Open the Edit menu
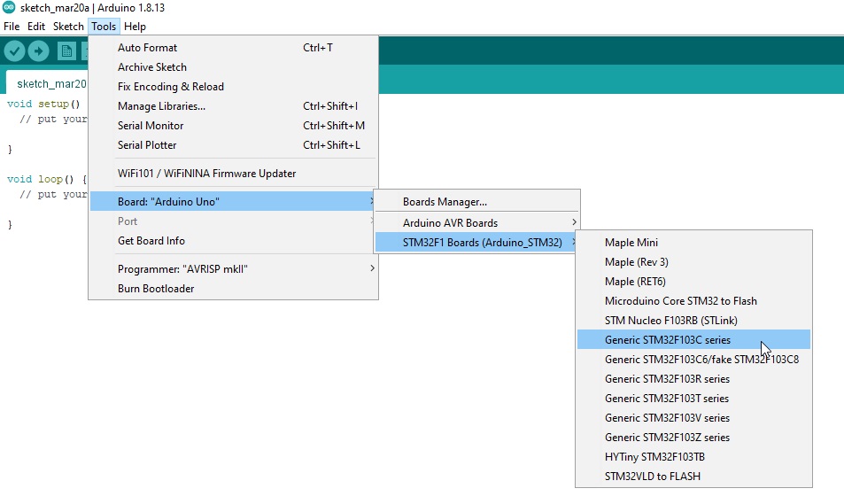Image resolution: width=844 pixels, height=504 pixels. [36, 27]
